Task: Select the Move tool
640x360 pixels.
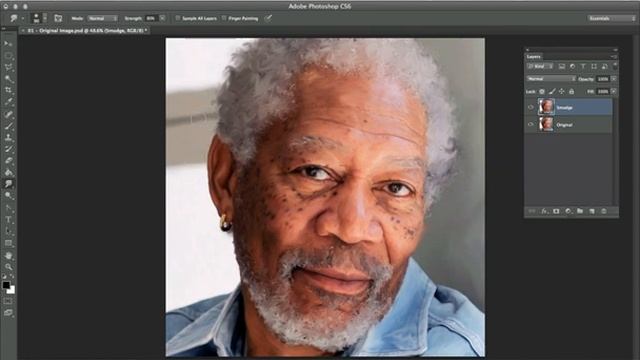Action: (x=8, y=44)
